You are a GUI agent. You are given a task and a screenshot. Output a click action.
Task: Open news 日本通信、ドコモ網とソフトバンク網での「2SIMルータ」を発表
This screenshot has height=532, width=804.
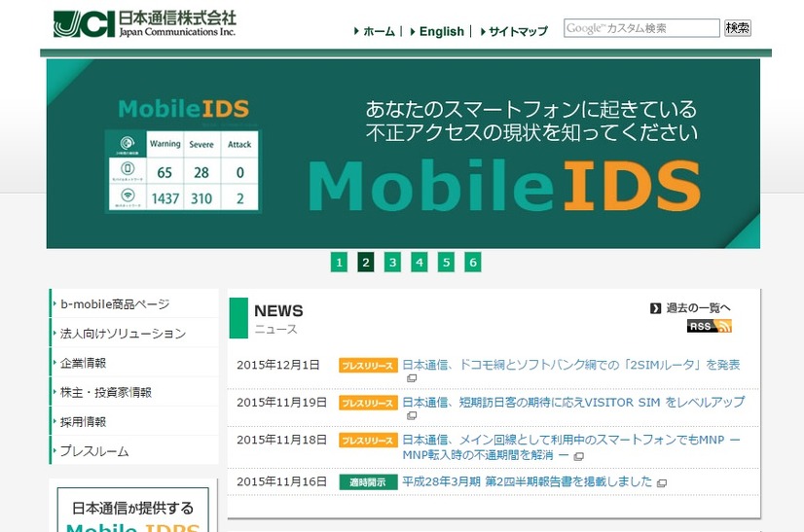pyautogui.click(x=570, y=365)
